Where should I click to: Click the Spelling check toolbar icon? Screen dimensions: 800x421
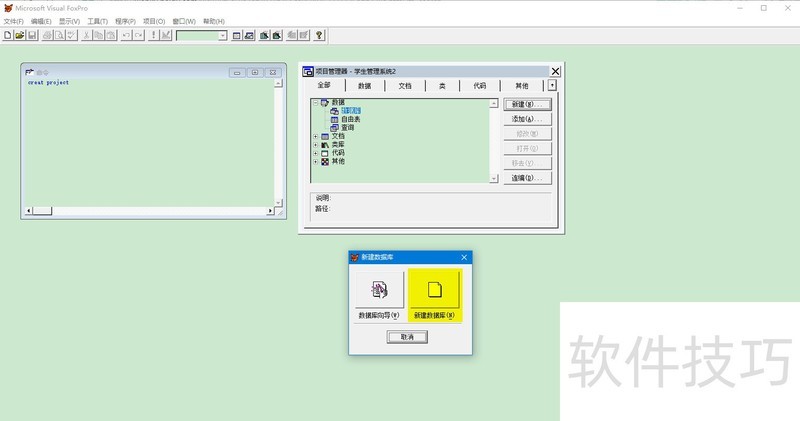click(x=72, y=35)
